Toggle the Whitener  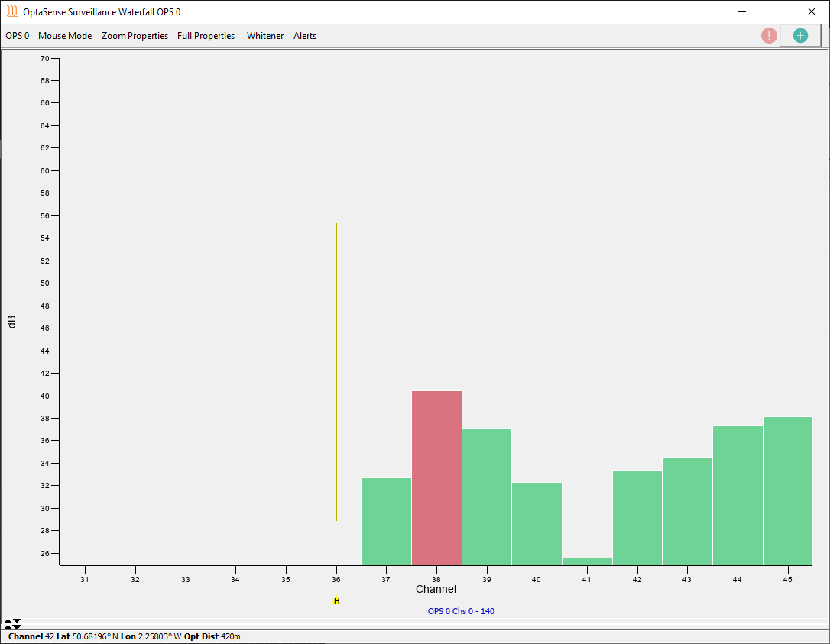[x=265, y=36]
